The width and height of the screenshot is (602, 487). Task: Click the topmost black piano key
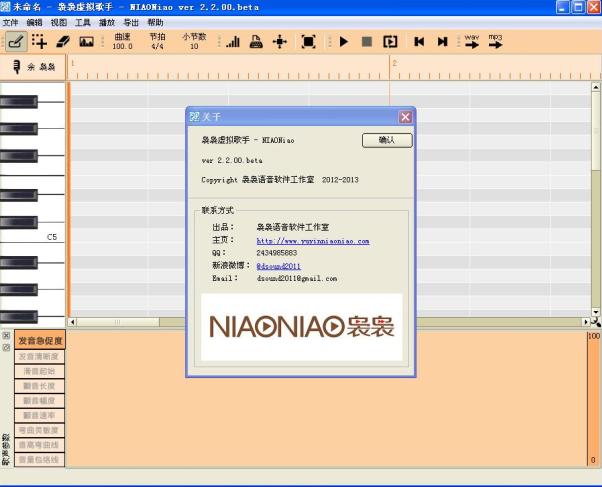[x=19, y=101]
